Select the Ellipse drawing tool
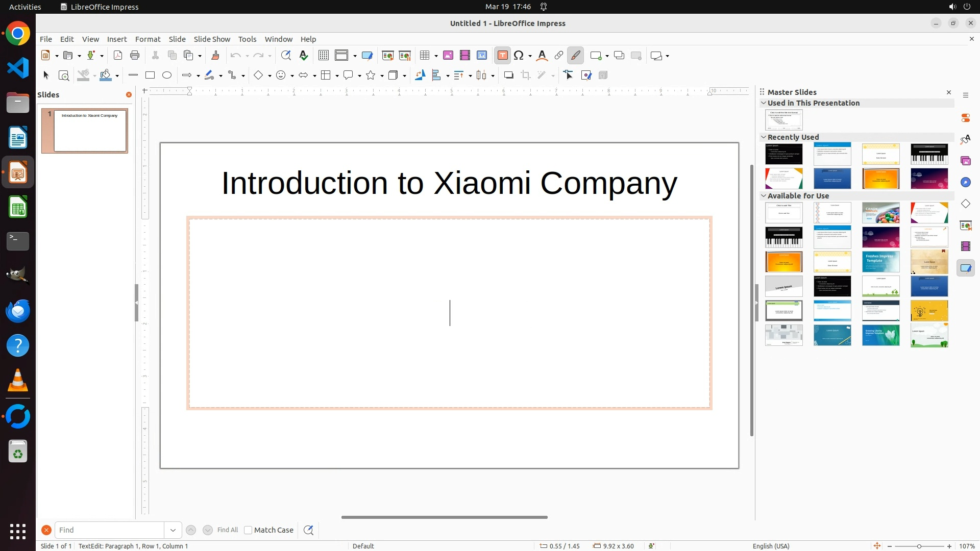 167,76
